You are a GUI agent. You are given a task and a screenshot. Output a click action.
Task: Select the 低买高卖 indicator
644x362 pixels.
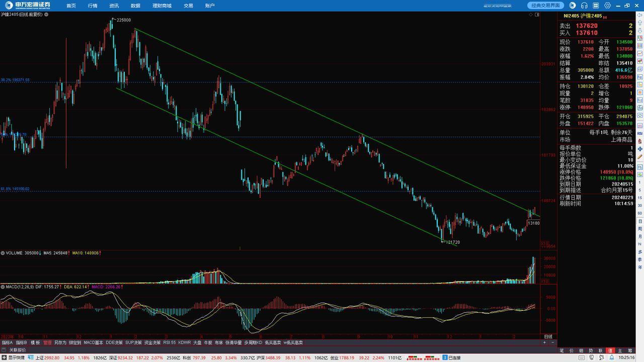(273, 342)
